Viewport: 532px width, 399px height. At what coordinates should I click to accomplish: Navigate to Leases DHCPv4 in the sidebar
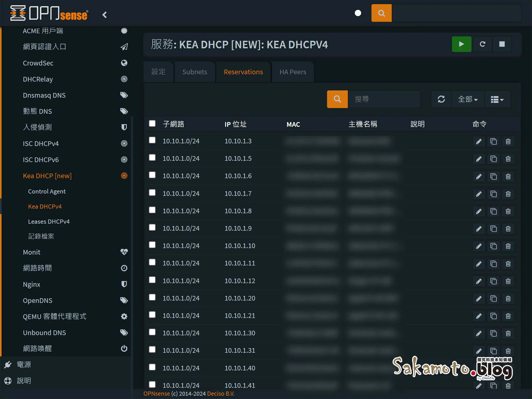[x=49, y=222]
